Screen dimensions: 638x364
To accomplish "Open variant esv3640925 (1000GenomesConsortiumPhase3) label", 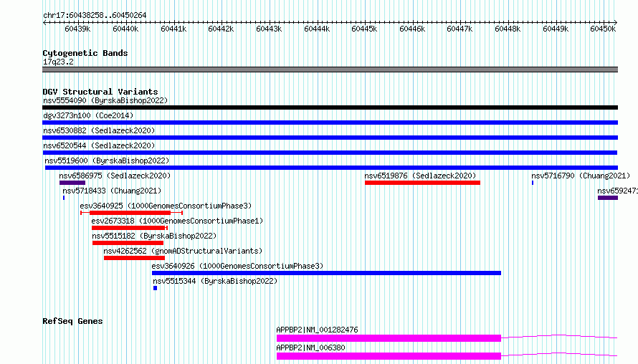I will pos(166,206).
